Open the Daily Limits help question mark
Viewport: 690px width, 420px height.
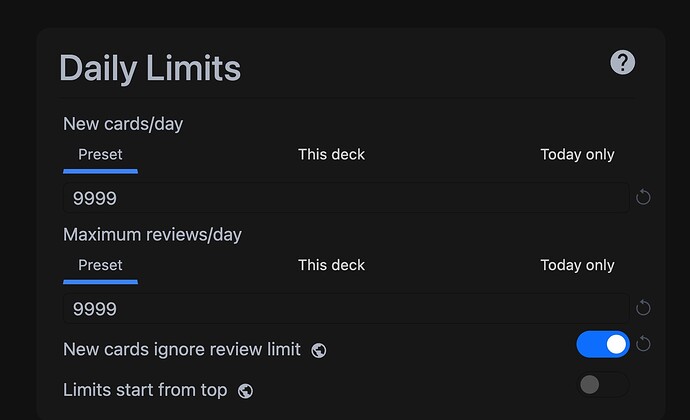(623, 63)
